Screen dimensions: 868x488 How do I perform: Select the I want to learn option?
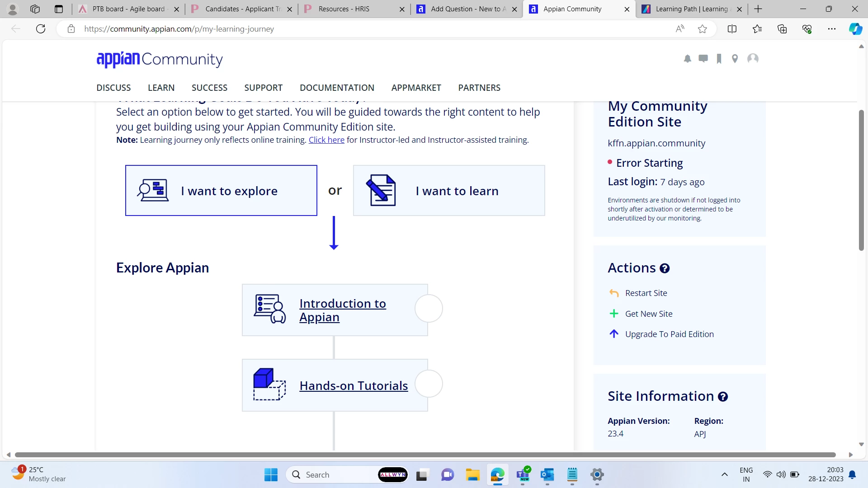(449, 191)
